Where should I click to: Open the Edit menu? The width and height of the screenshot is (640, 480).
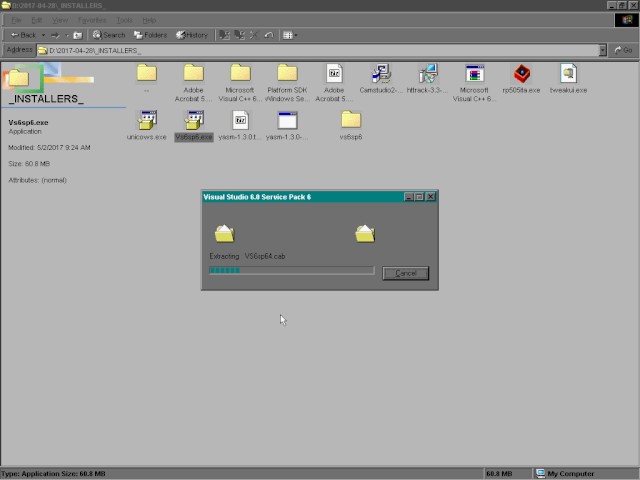(37, 20)
